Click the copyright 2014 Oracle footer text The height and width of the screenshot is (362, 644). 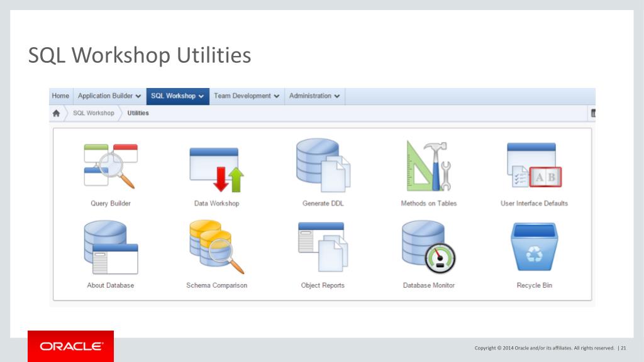(544, 348)
